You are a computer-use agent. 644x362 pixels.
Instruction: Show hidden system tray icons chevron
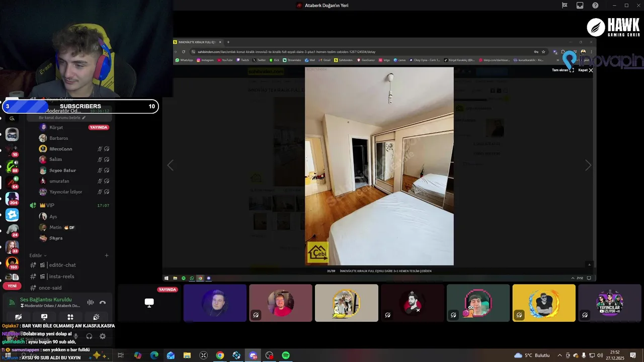coord(559,355)
